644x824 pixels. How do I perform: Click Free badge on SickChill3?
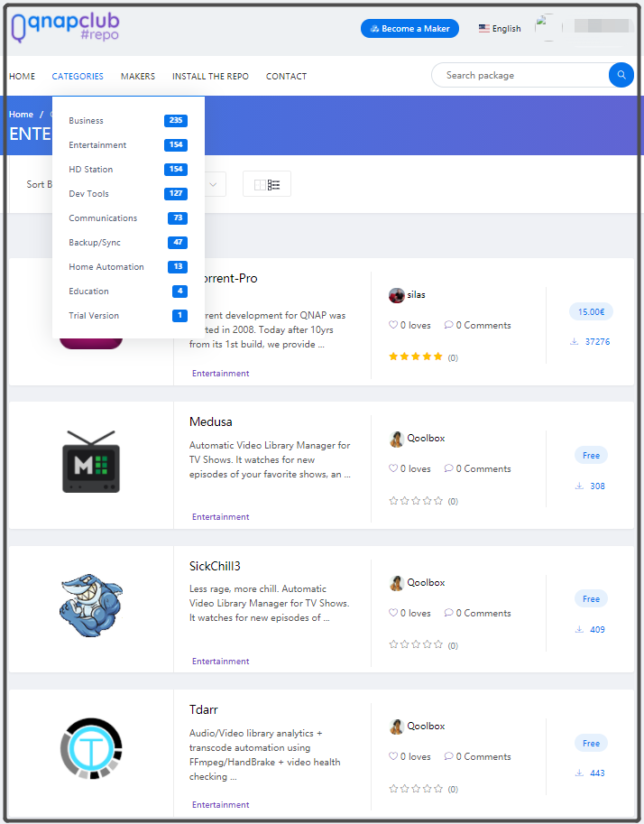[591, 598]
